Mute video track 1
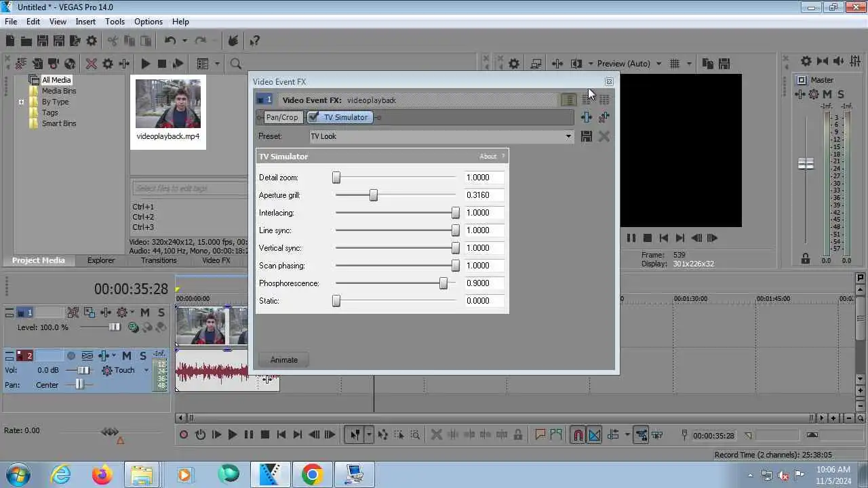Viewport: 868px width, 488px height. pos(144,312)
